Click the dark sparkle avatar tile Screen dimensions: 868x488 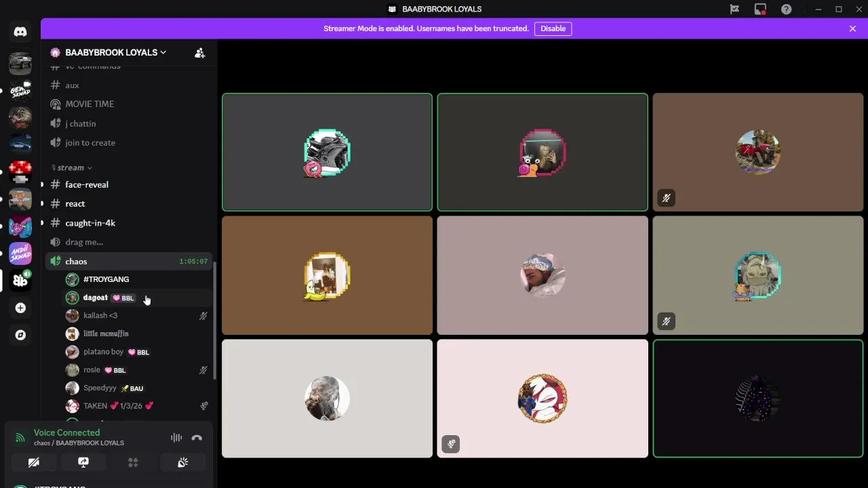click(x=757, y=399)
